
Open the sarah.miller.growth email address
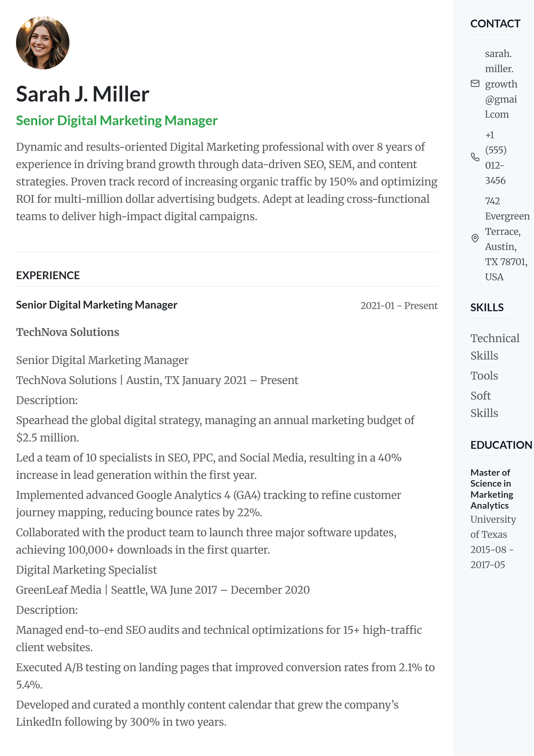[501, 84]
